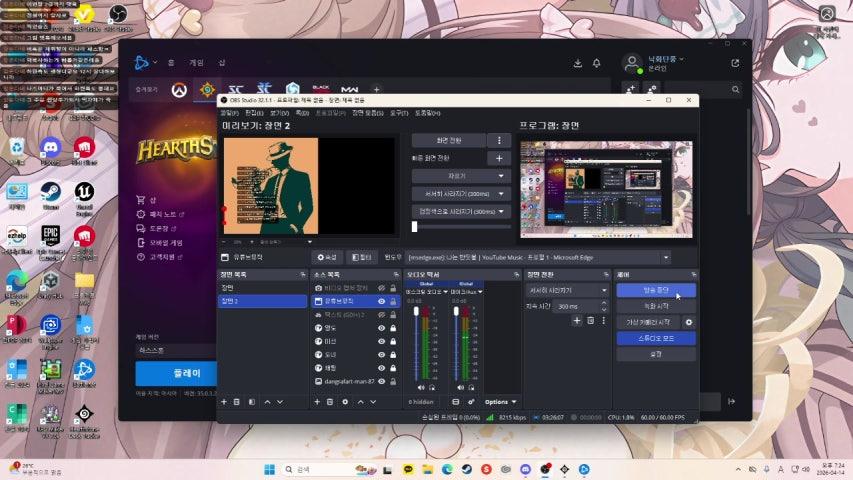Click the Battle.net downloads icon
The image size is (853, 480).
577,63
